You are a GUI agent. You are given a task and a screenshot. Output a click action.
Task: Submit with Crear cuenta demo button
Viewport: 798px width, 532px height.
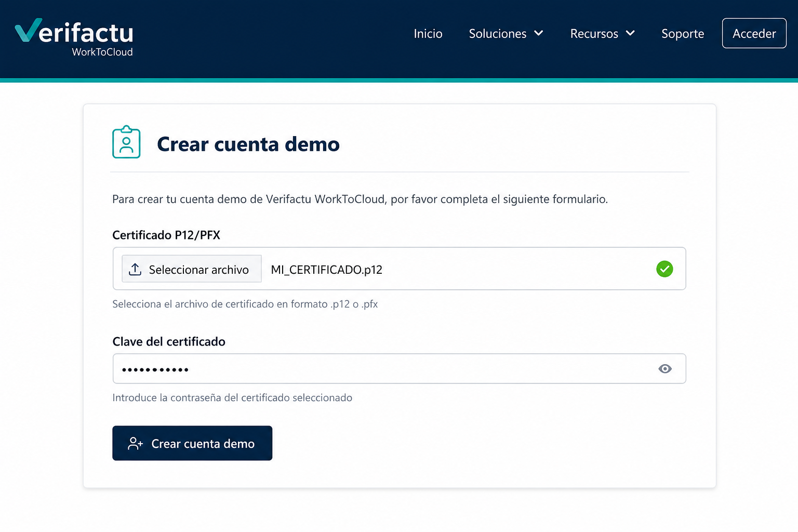192,443
